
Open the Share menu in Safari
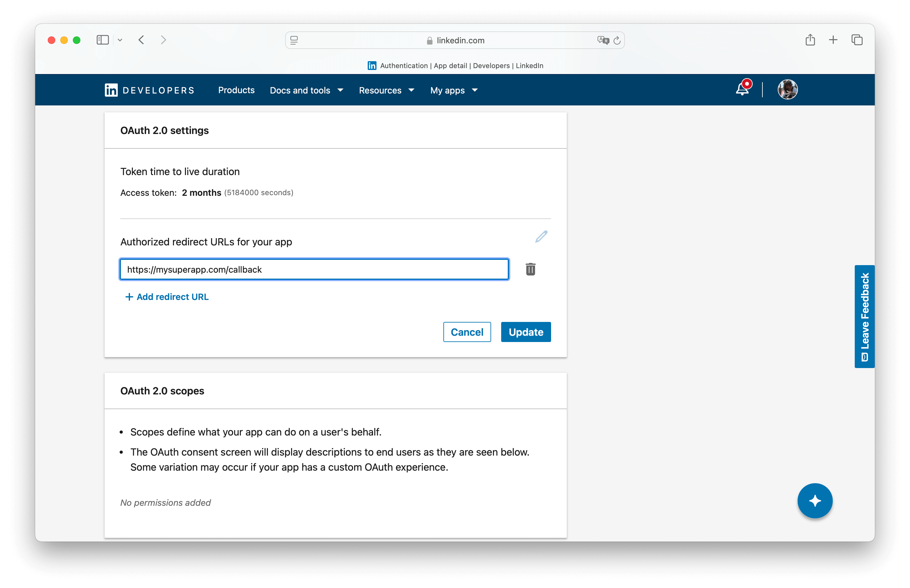(810, 40)
